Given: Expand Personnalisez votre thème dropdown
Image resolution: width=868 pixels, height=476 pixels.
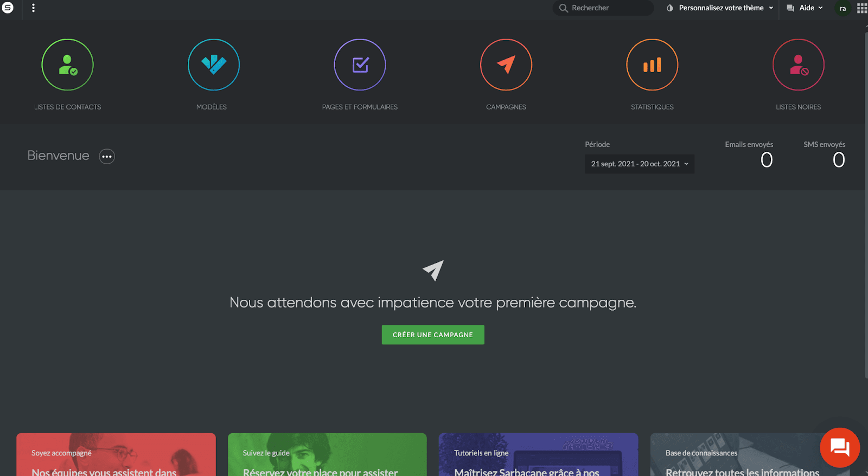Looking at the screenshot, I should [720, 8].
